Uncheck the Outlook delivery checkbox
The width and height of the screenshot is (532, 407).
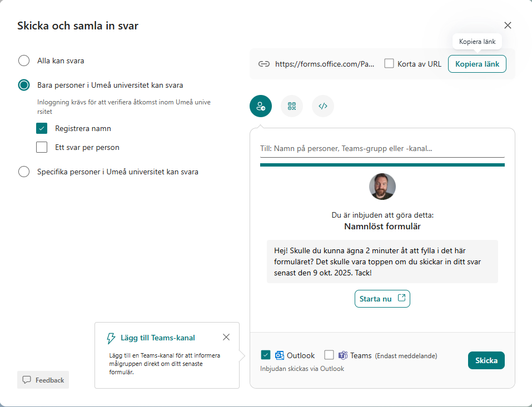(266, 355)
